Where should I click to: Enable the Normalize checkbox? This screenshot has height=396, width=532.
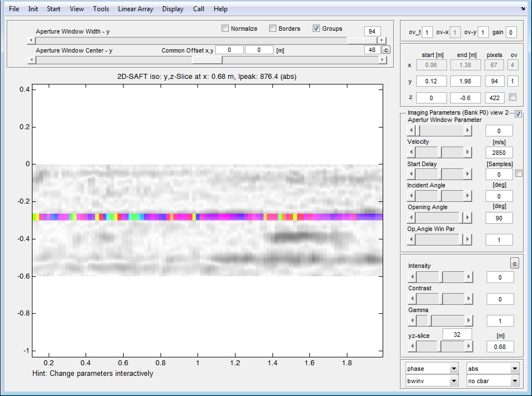225,29
